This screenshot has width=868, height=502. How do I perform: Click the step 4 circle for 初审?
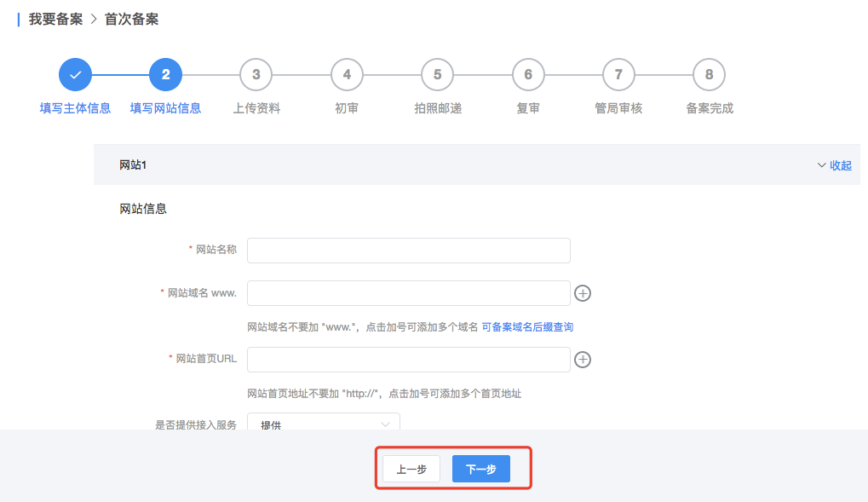[x=347, y=75]
